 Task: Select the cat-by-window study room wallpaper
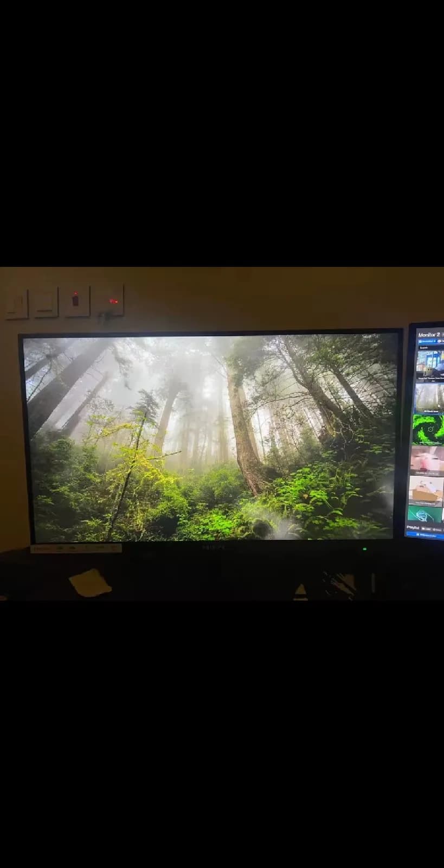point(430,366)
